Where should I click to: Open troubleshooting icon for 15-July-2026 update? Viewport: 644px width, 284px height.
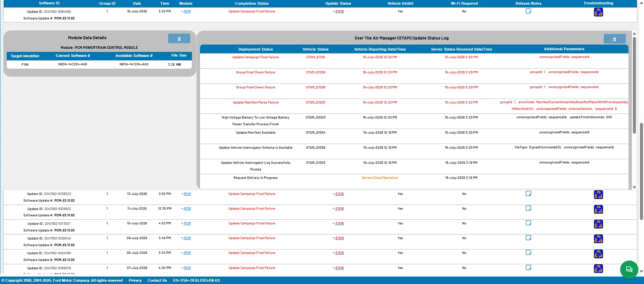599,12
